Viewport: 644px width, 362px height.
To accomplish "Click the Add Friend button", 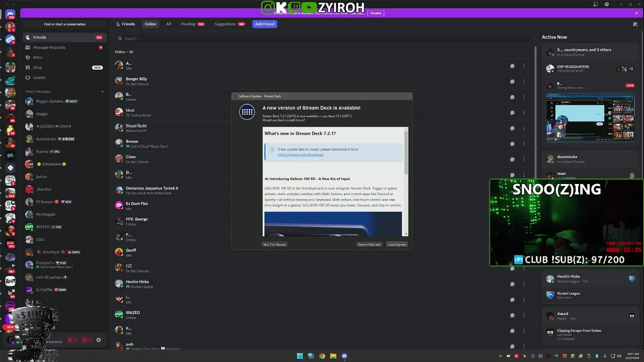I will click(265, 24).
